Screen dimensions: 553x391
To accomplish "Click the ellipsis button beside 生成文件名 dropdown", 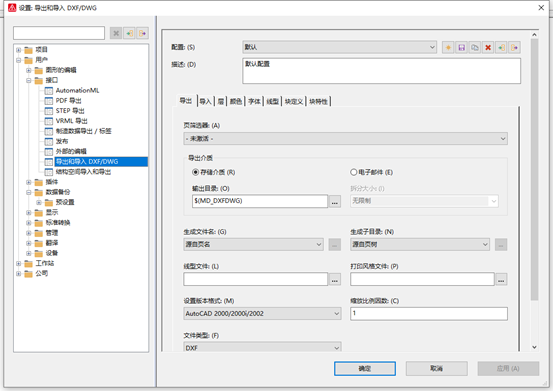I will click(x=335, y=245).
